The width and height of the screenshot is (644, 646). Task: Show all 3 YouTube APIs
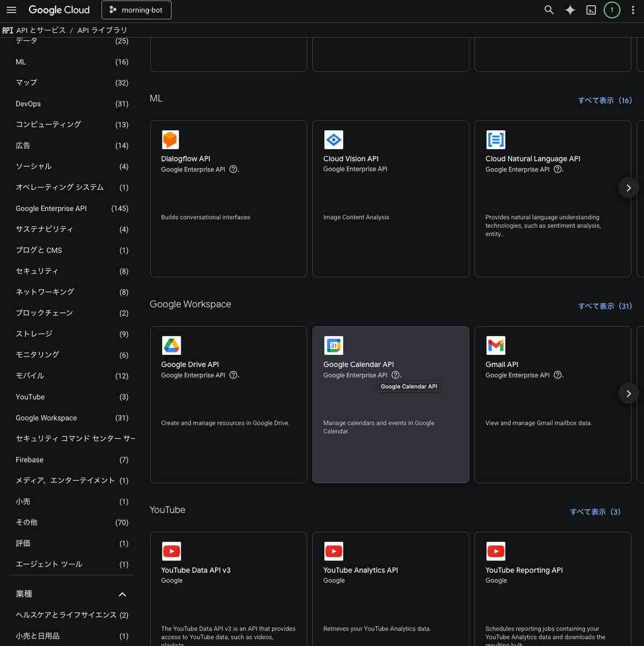[595, 511]
